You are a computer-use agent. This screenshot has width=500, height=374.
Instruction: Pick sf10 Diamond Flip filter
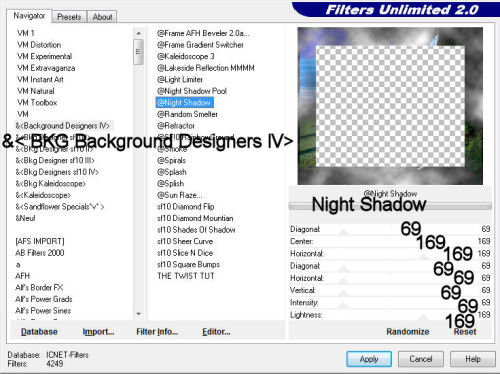coord(186,207)
